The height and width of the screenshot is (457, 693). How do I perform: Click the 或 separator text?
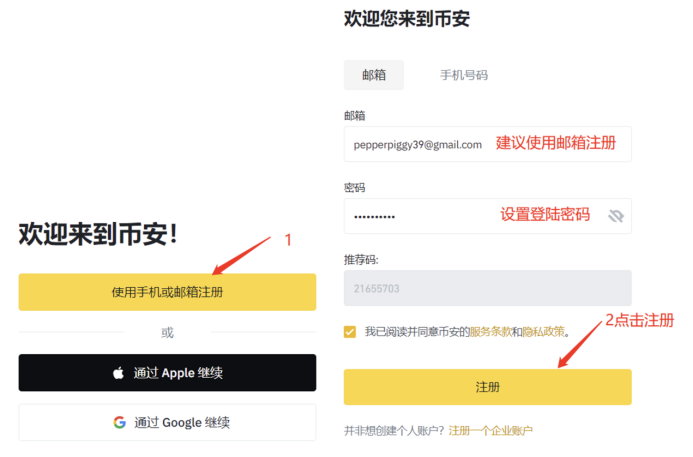(x=167, y=332)
